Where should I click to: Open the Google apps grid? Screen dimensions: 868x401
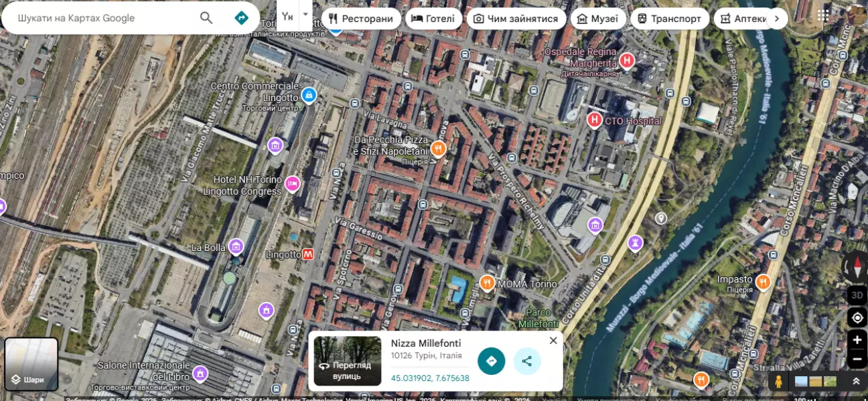point(824,15)
